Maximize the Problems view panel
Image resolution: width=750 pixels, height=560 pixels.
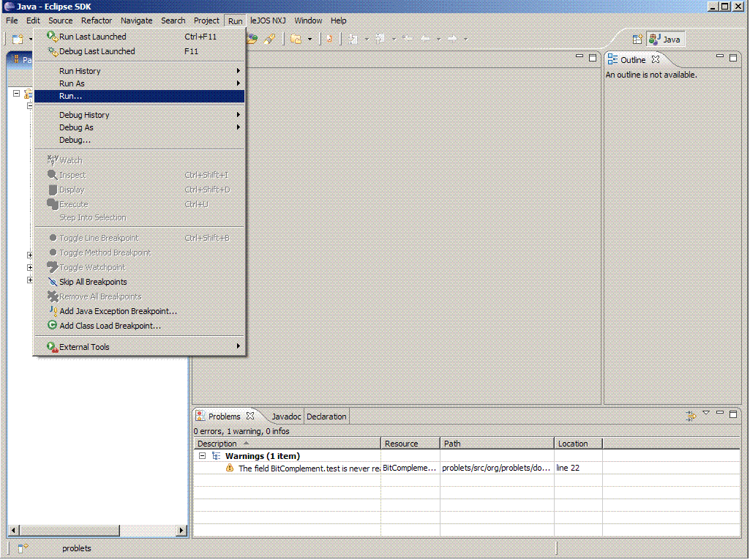(x=732, y=414)
